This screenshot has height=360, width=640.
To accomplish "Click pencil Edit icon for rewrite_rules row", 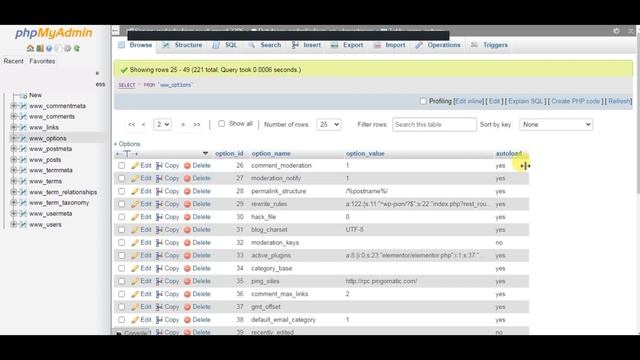I will point(135,204).
